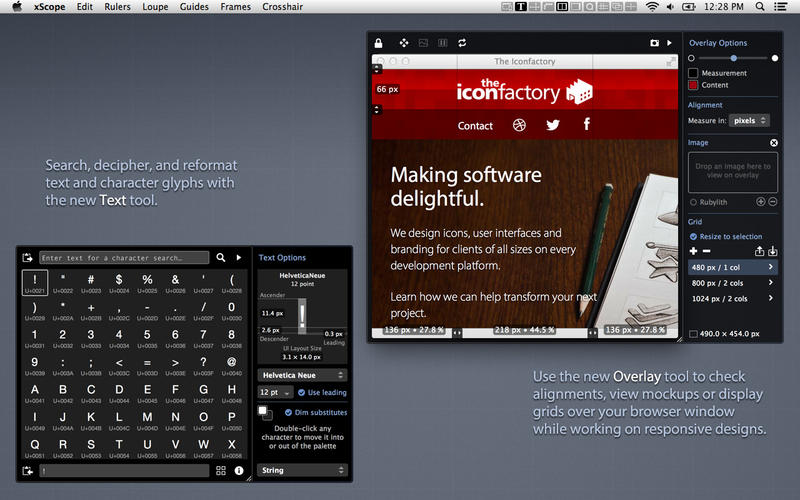This screenshot has width=800, height=500.
Task: Click the magnifier search icon in Text tool
Action: tap(221, 257)
